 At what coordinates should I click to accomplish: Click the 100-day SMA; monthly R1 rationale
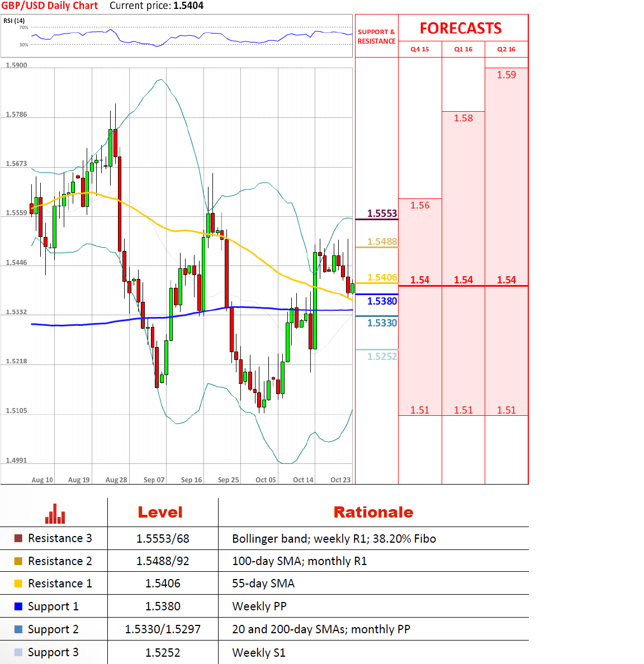tap(299, 561)
